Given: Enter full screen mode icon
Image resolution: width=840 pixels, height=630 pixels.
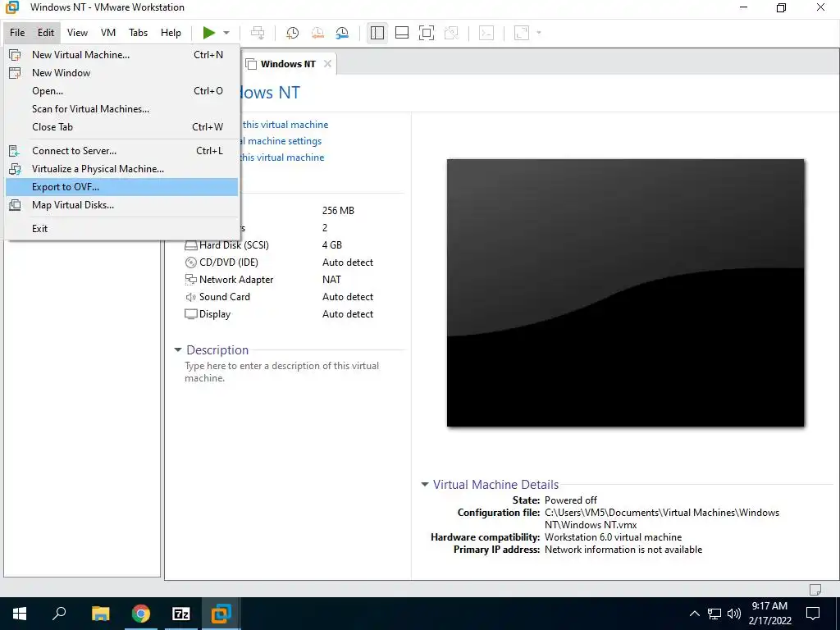Looking at the screenshot, I should tap(427, 33).
